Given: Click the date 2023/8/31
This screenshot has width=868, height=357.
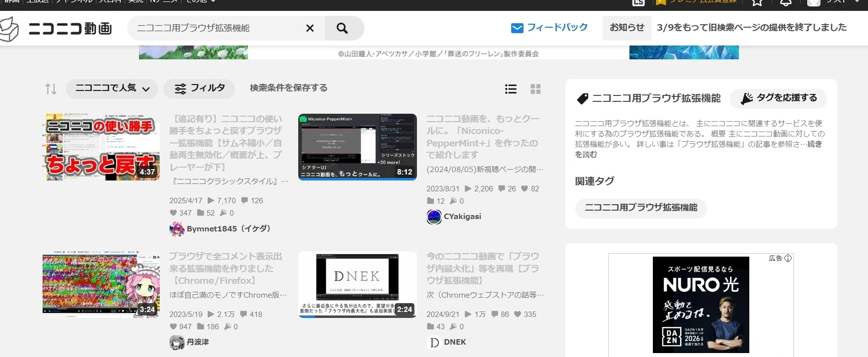Looking at the screenshot, I should click(x=443, y=189).
